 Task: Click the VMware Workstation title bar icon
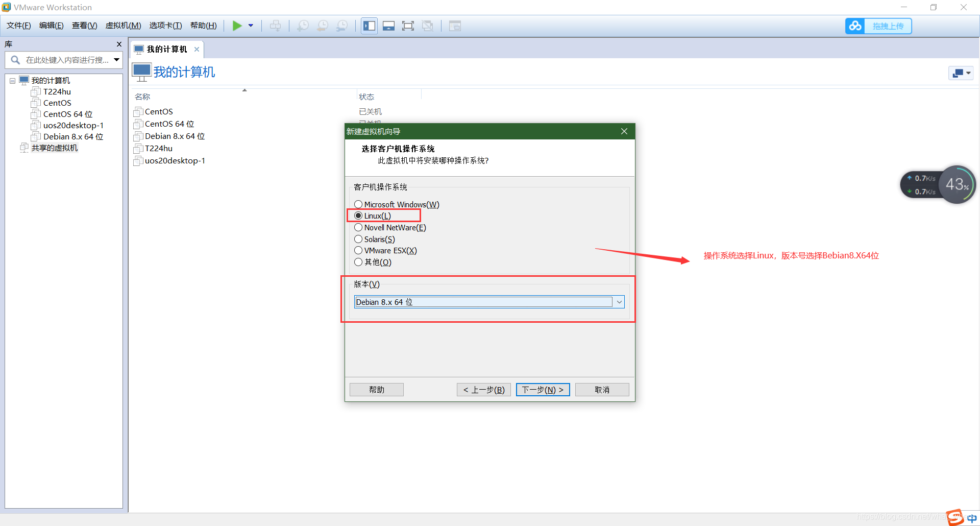[x=6, y=7]
